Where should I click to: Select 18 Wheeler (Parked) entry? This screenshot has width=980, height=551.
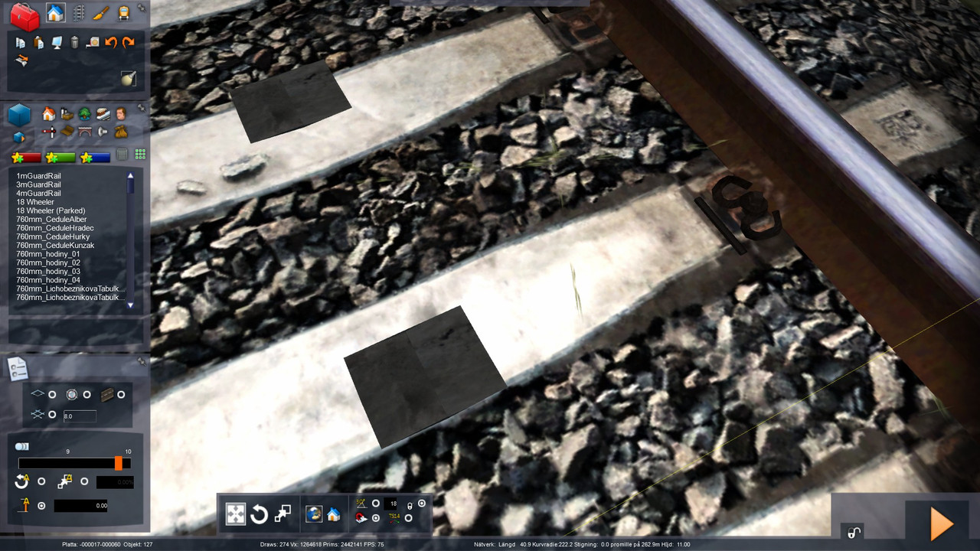tap(51, 210)
